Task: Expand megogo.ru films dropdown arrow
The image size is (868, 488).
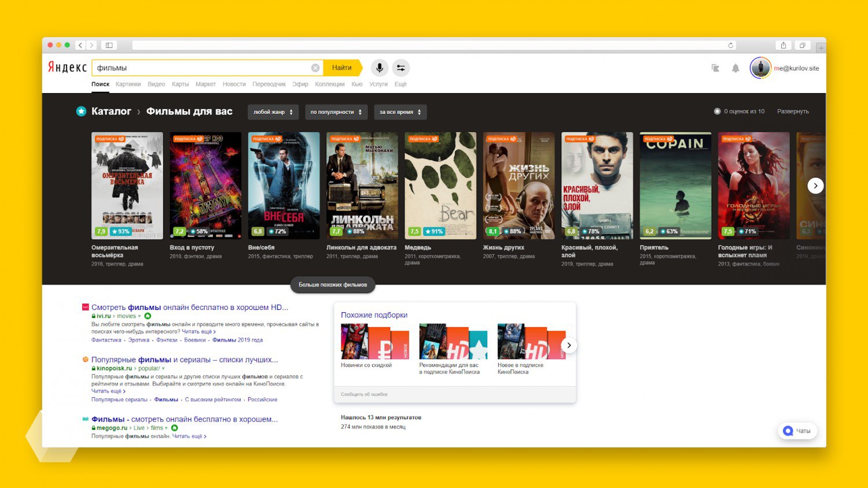Action: (166, 428)
